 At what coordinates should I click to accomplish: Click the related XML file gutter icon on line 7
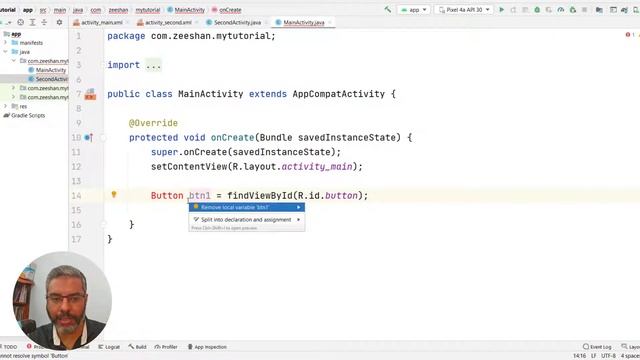pyautogui.click(x=90, y=94)
